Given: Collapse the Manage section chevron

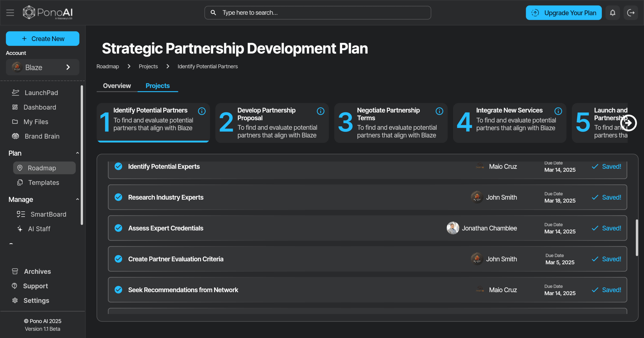Looking at the screenshot, I should 77,199.
